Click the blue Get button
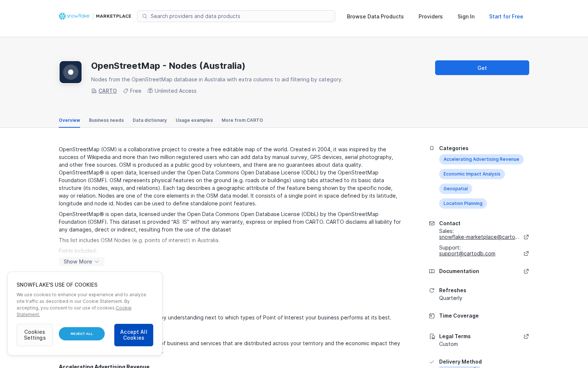Screen dimensions: 588x368 click(482, 68)
